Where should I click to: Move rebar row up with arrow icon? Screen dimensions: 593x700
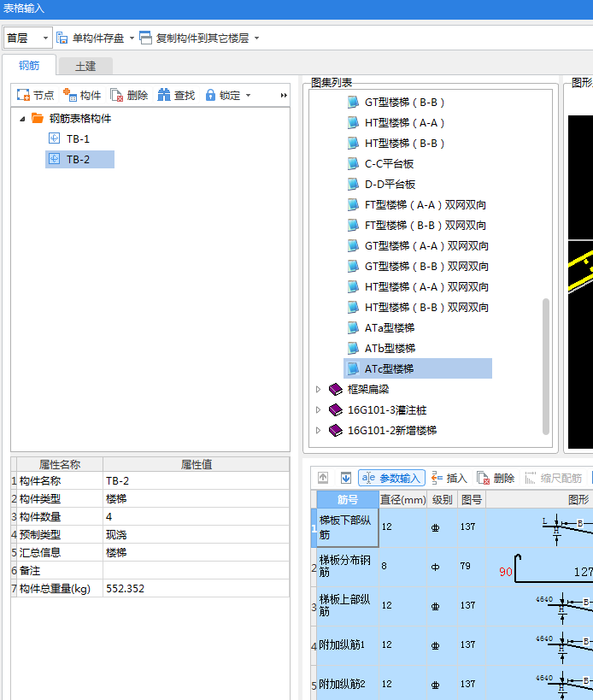[x=323, y=478]
